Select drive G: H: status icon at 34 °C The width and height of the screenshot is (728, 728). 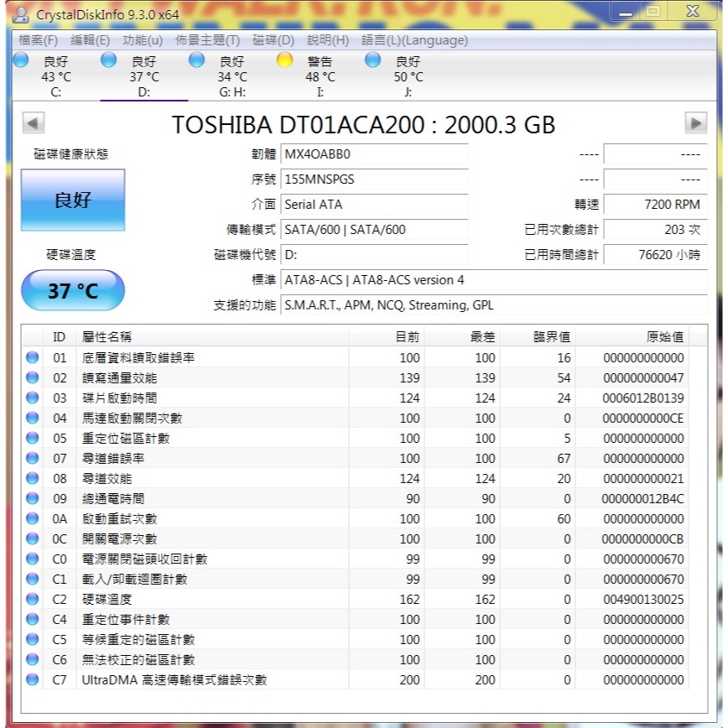coord(197,60)
